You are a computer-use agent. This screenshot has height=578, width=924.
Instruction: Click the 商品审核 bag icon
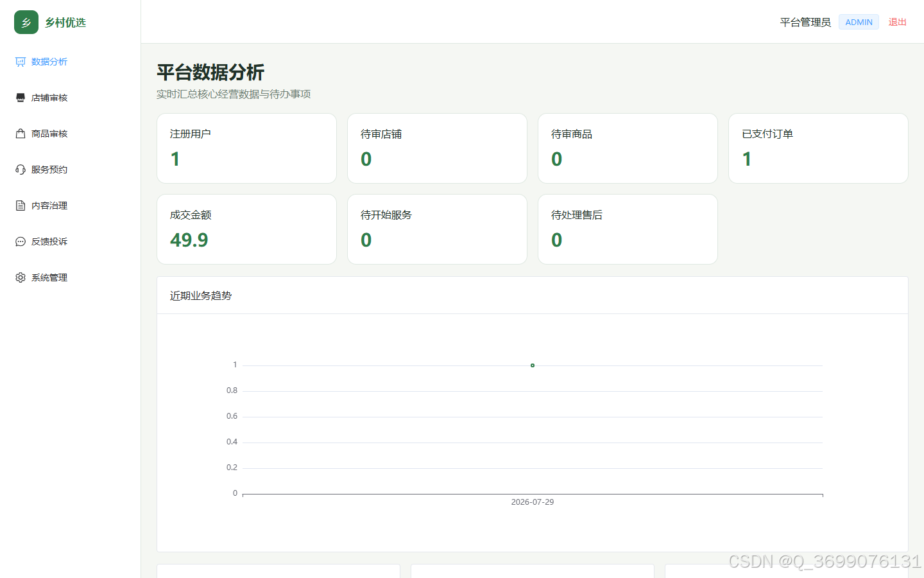click(21, 134)
